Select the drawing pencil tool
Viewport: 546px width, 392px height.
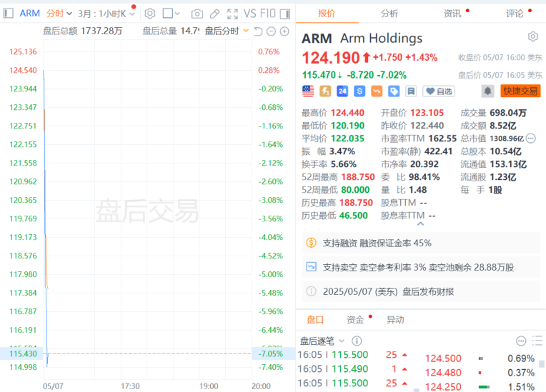pyautogui.click(x=215, y=14)
